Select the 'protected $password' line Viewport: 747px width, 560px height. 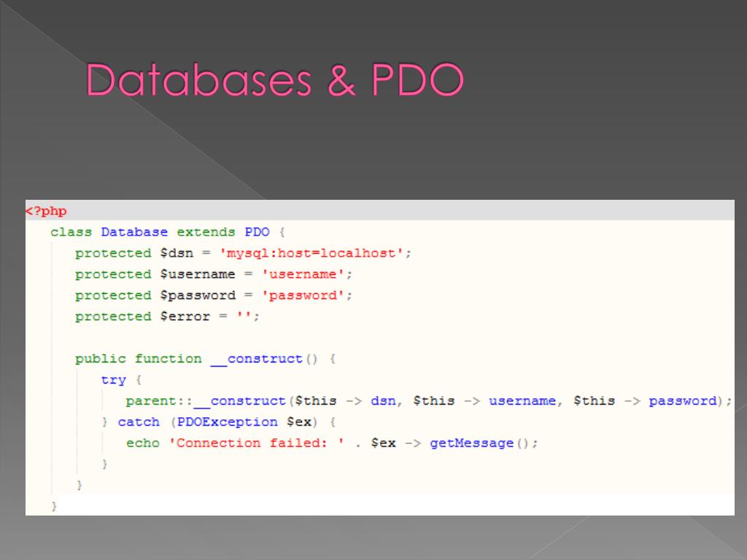[214, 295]
